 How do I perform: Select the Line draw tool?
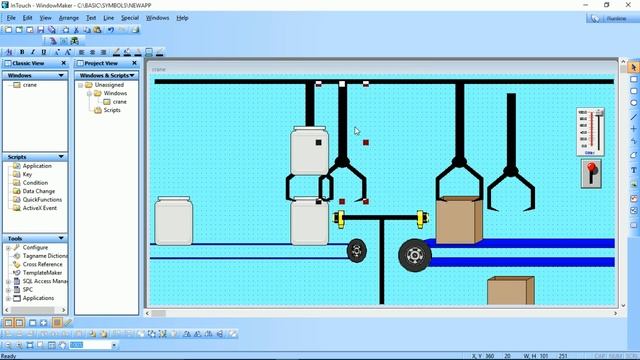[x=633, y=116]
